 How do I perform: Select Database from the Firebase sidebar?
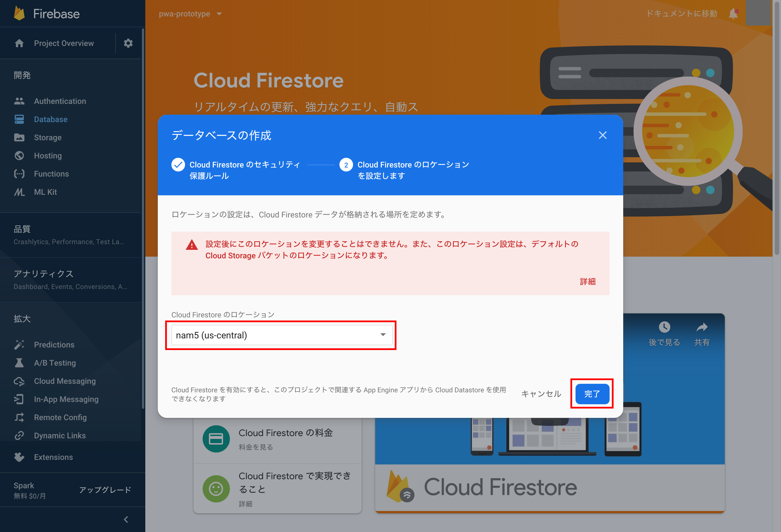[x=51, y=119]
